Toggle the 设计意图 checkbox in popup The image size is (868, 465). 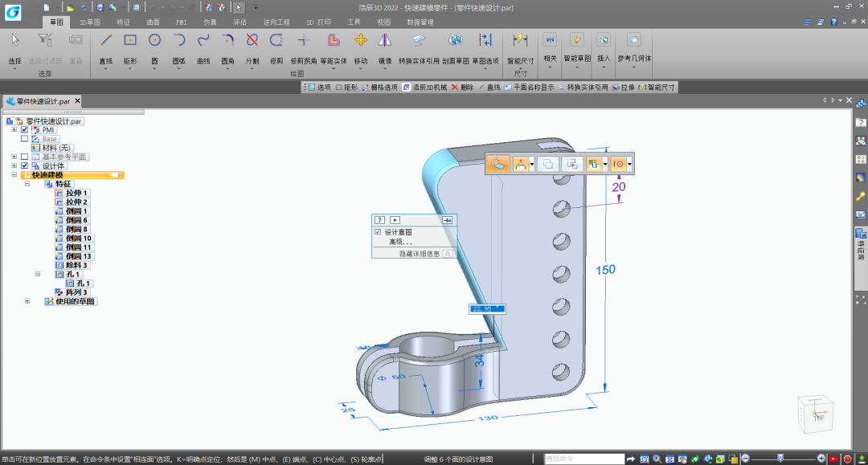coord(378,232)
